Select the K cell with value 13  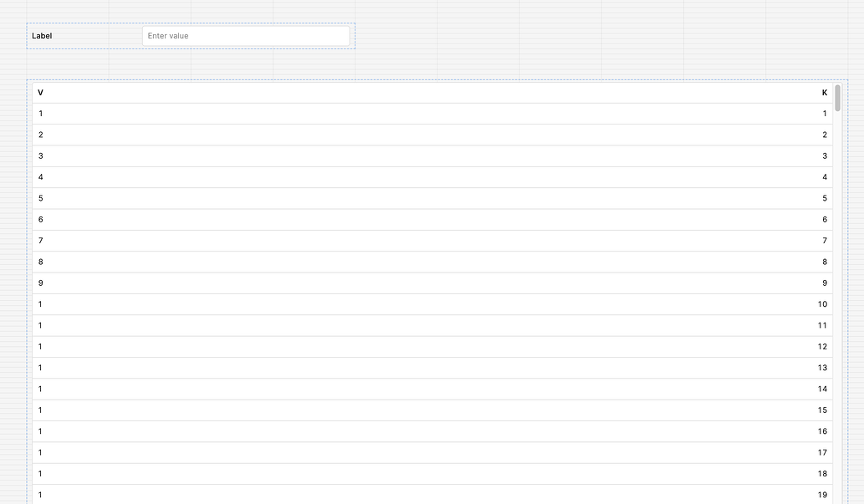823,368
